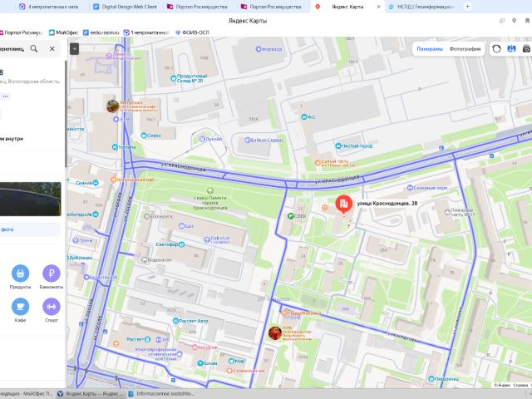Switch to first Портал Росимущества tab

198,7
